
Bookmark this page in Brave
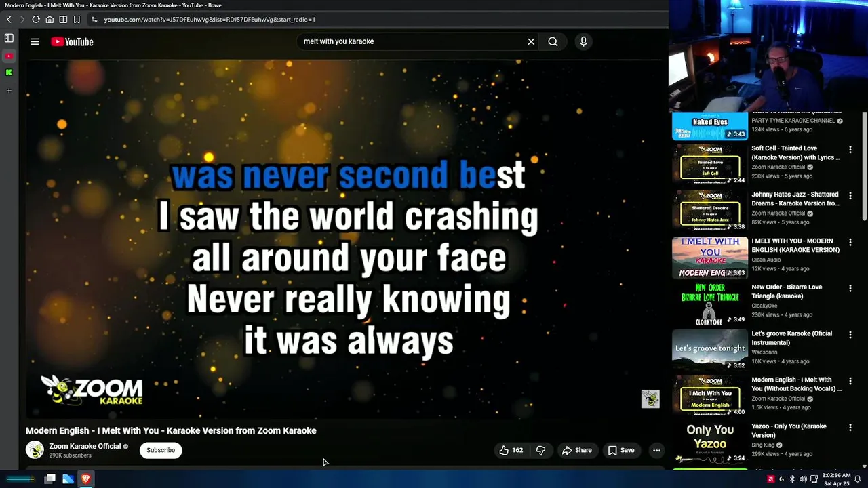point(77,20)
